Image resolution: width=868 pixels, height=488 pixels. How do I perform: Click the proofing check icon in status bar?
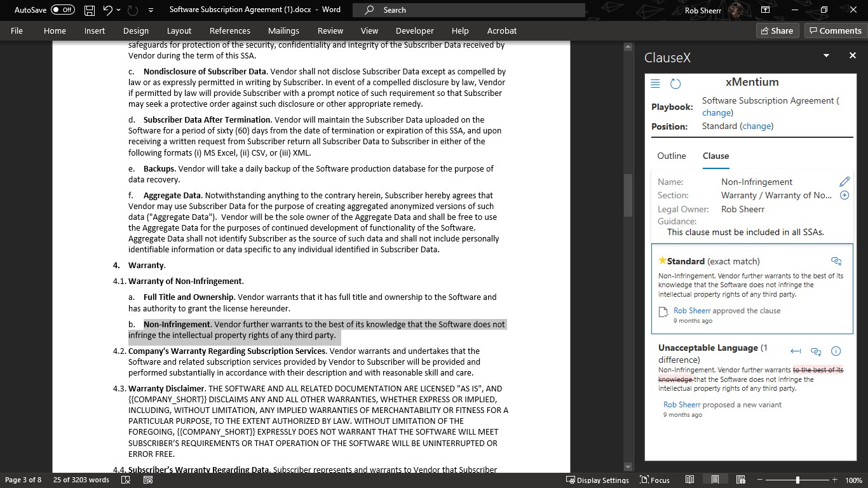point(126,480)
